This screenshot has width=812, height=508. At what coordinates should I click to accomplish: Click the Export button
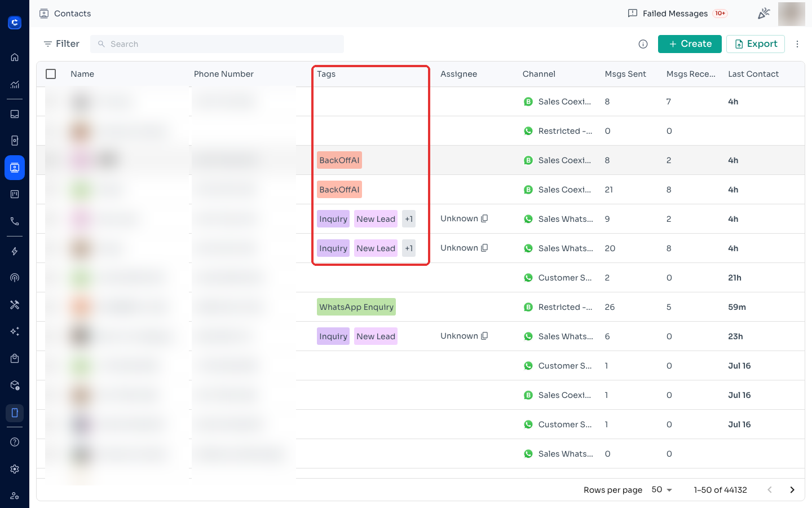point(756,44)
